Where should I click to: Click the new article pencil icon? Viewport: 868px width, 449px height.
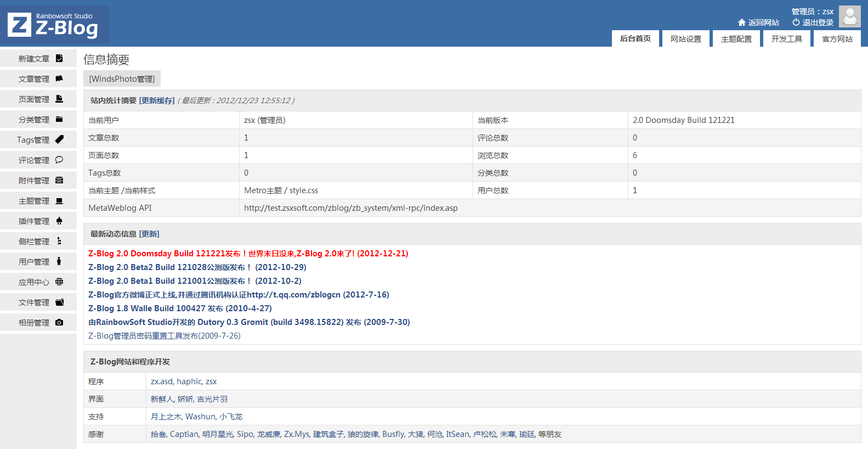(59, 58)
